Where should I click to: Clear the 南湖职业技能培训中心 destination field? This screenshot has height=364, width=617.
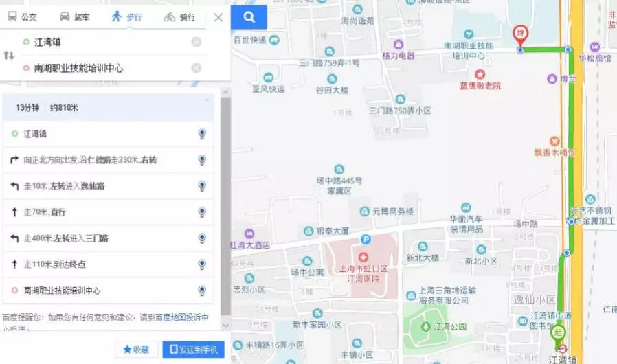click(197, 68)
